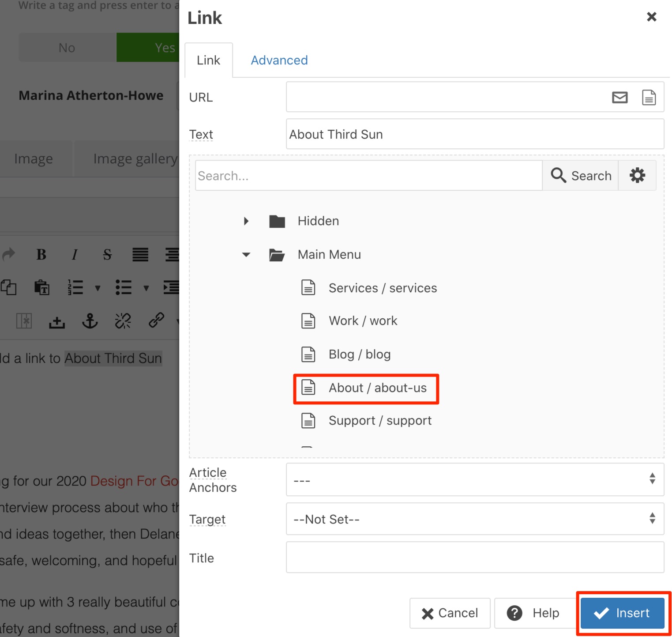The height and width of the screenshot is (637, 672).
Task: Apply strikethrough formatting
Action: tap(107, 255)
